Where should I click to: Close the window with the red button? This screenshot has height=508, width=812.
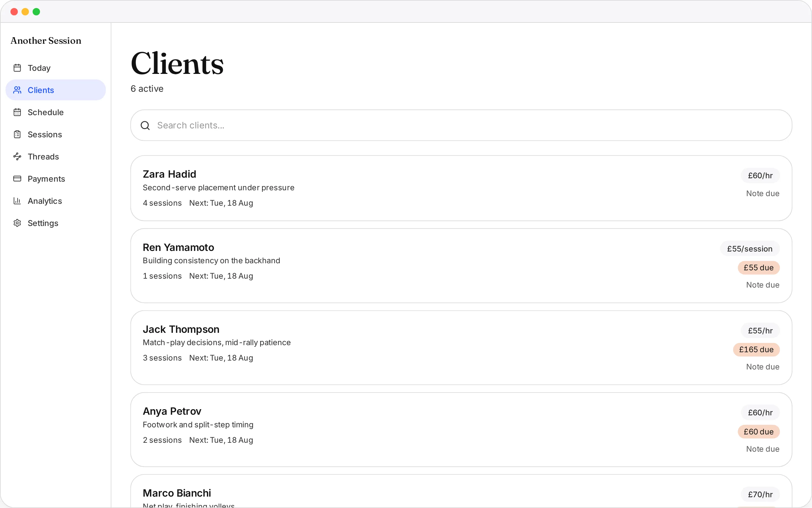[14, 12]
